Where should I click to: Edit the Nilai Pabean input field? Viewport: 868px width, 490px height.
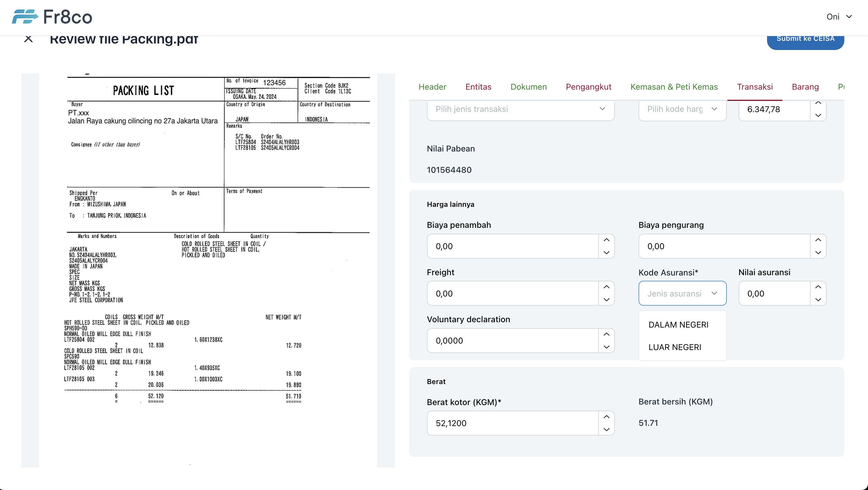(x=449, y=170)
